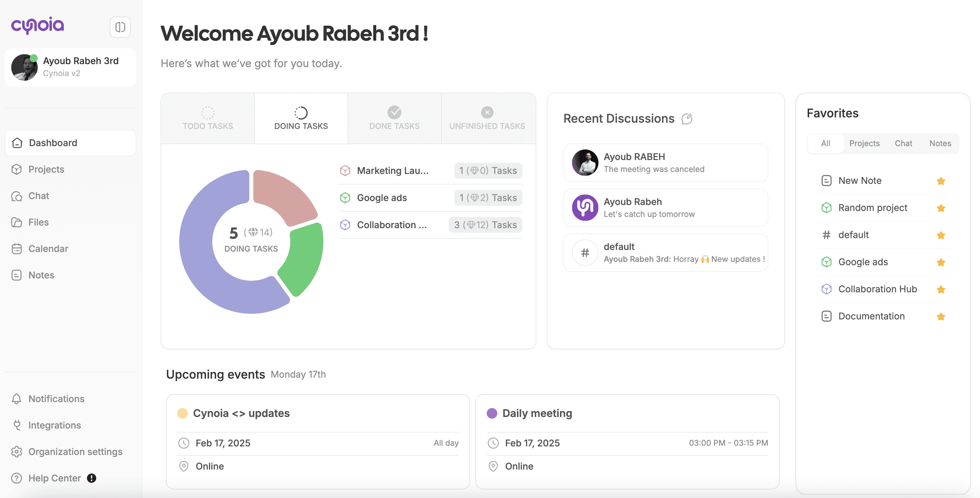The image size is (980, 498).
Task: Open the Files section in sidebar
Action: 38,222
